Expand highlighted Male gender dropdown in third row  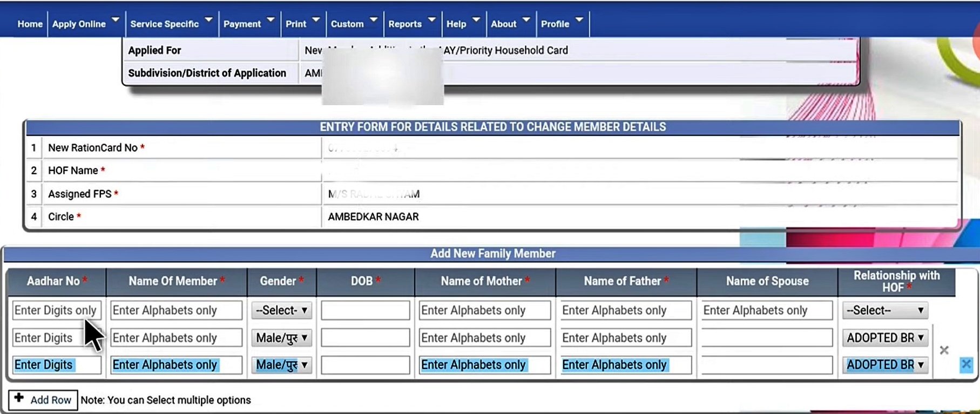[x=281, y=365]
